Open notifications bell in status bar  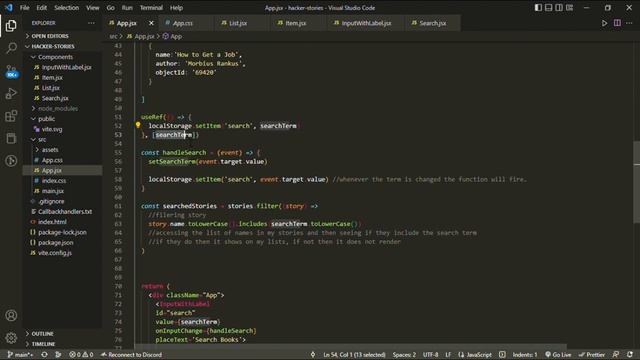pos(630,355)
